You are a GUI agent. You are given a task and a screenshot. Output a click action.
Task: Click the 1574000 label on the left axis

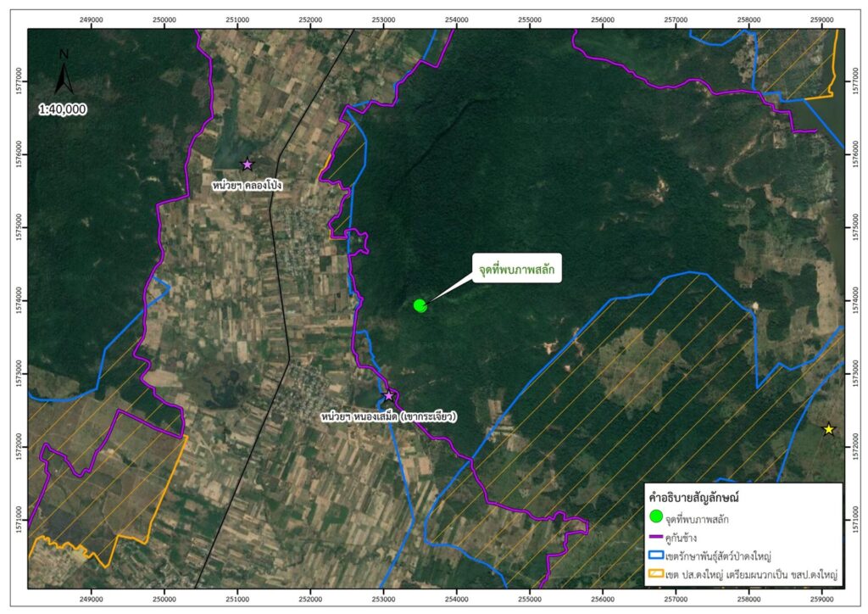(x=17, y=300)
